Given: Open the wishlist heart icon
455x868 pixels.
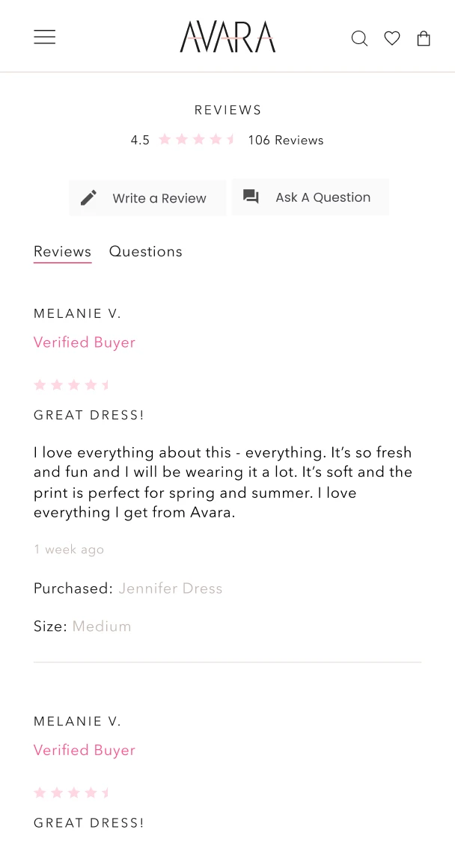Looking at the screenshot, I should coord(392,38).
